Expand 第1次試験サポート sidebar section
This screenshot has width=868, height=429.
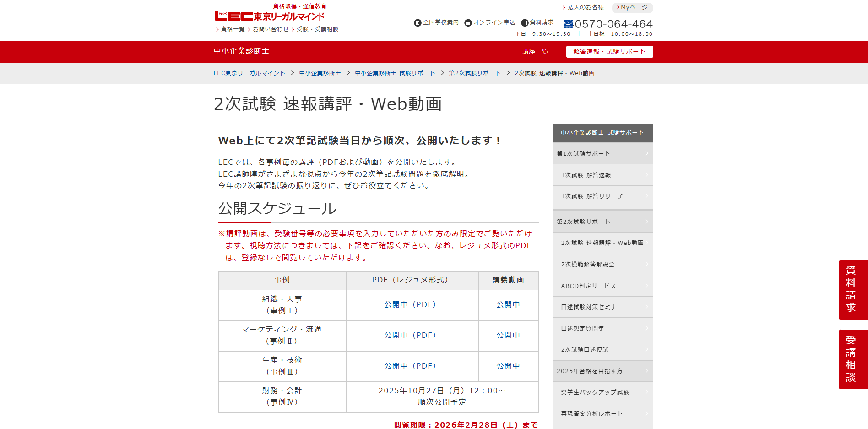(602, 154)
